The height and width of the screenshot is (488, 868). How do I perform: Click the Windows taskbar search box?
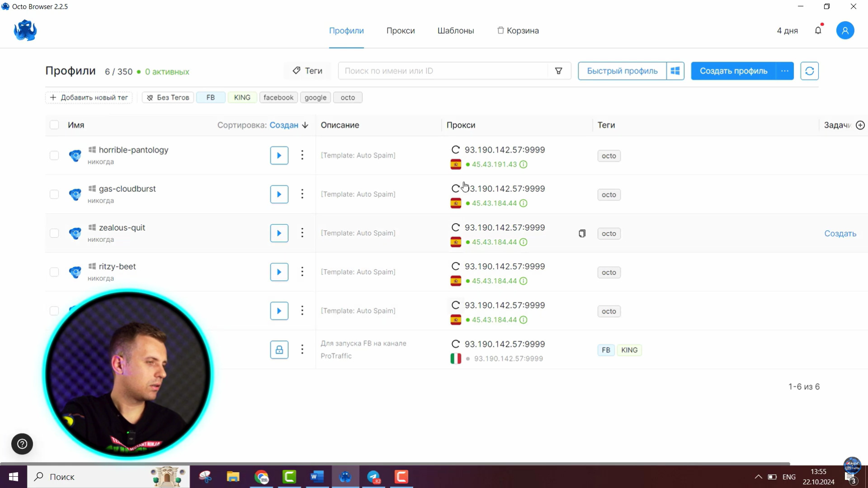[108, 477]
